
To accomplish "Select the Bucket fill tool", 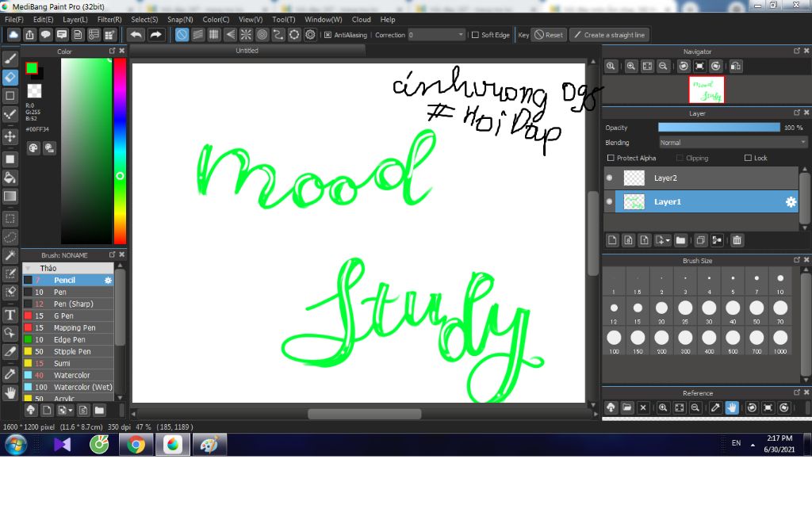I will [x=10, y=178].
